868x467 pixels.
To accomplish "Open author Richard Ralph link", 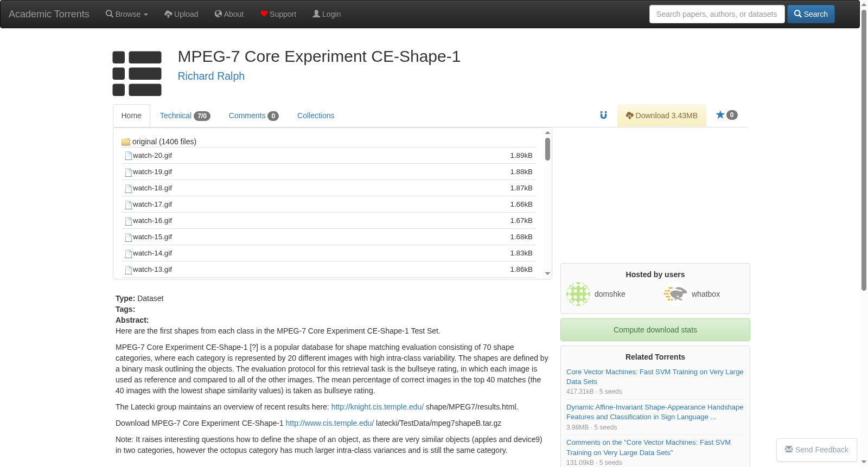I will click(211, 76).
